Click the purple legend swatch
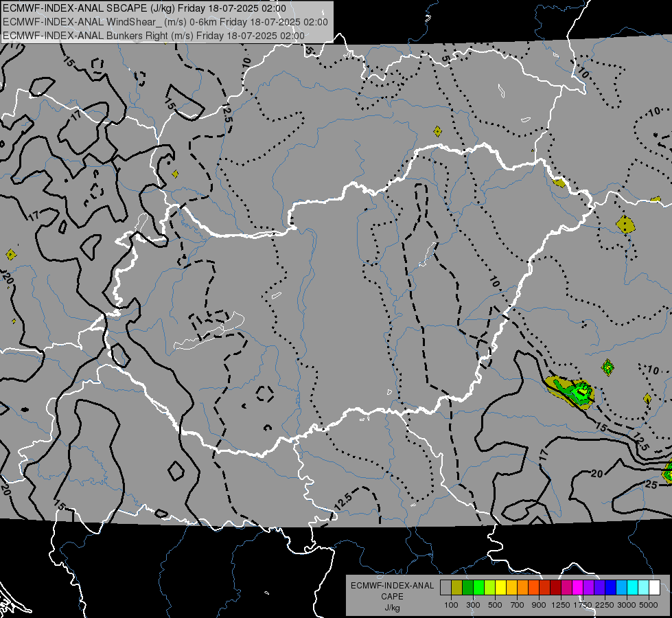The width and height of the screenshot is (672, 618). (x=589, y=587)
